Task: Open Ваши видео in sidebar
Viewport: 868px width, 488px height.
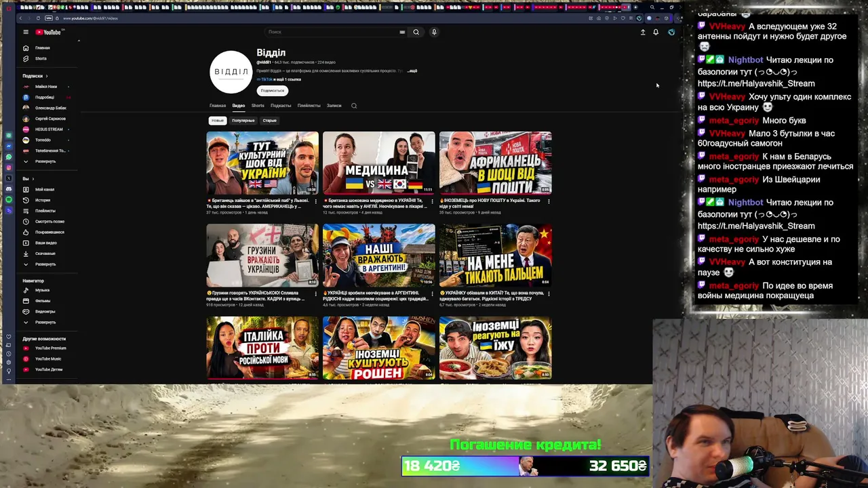Action: pyautogui.click(x=46, y=243)
